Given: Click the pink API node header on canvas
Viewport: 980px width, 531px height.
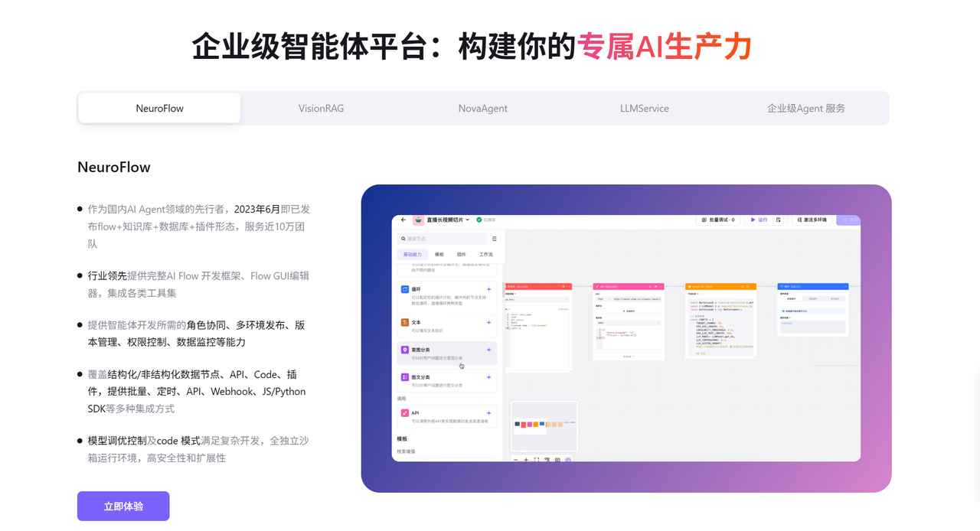Looking at the screenshot, I should coord(628,287).
